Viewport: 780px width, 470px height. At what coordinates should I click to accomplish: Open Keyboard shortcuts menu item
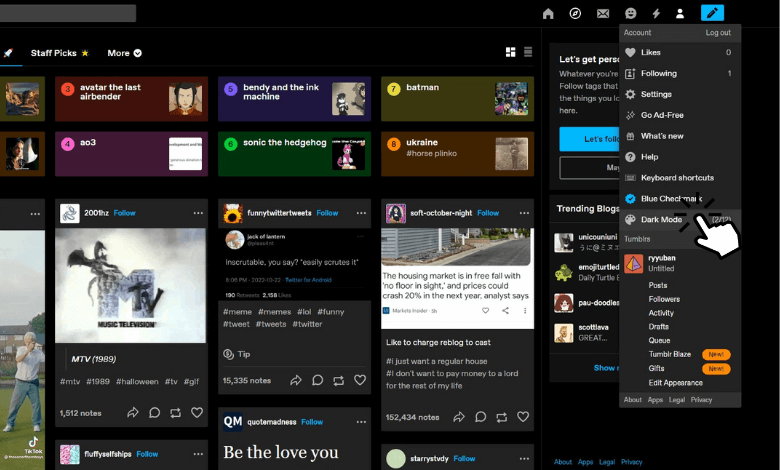click(680, 178)
